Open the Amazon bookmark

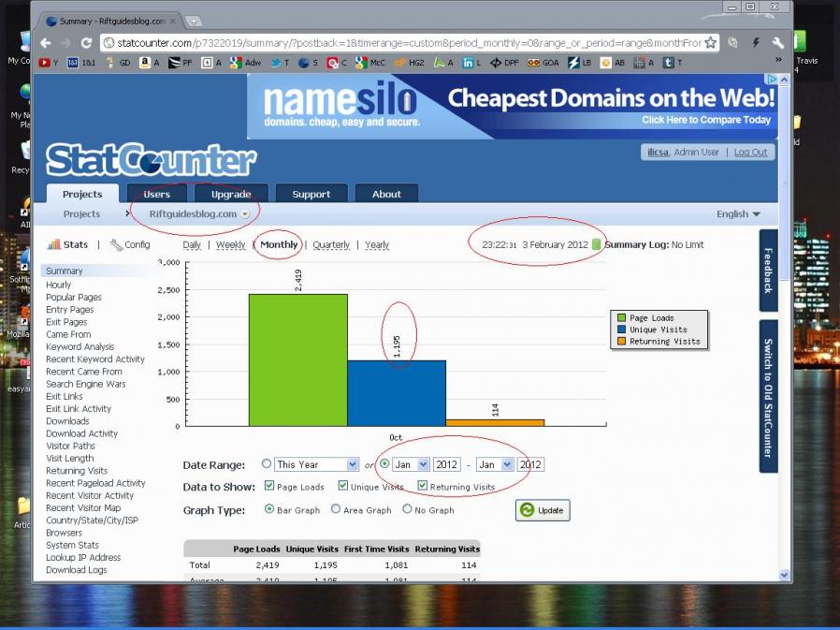[x=150, y=63]
